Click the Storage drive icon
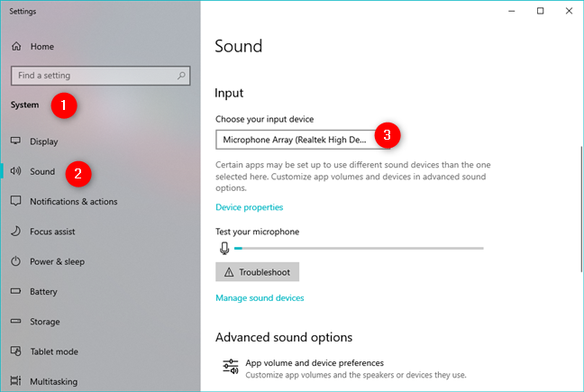The image size is (584, 392). pos(15,321)
